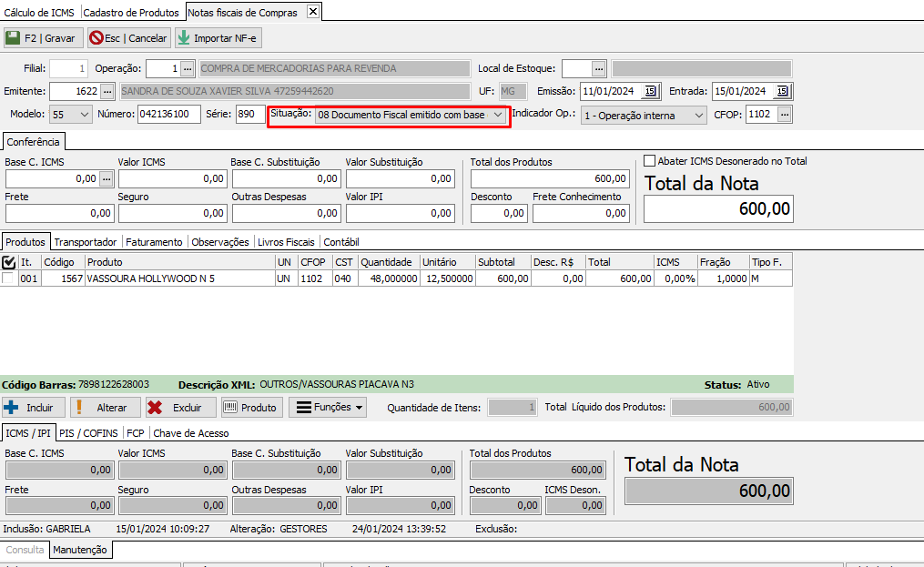Image resolution: width=924 pixels, height=567 pixels.
Task: Click Incluir item button
Action: coord(31,408)
